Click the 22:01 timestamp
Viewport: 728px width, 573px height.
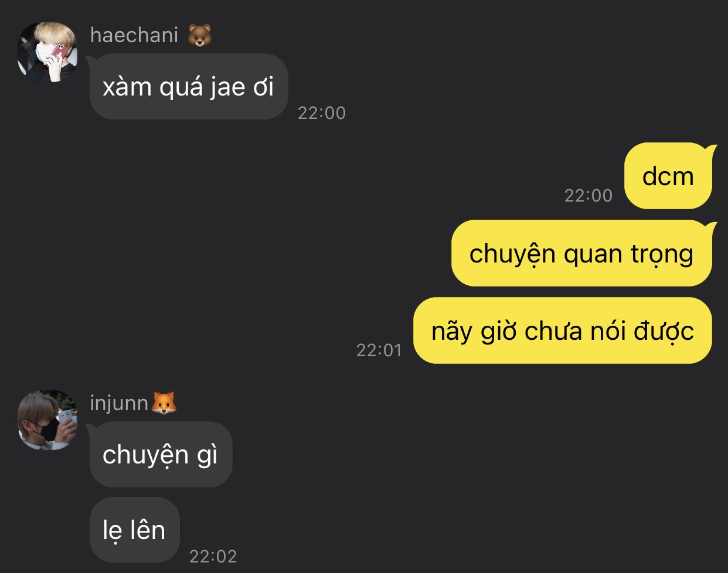pos(379,350)
